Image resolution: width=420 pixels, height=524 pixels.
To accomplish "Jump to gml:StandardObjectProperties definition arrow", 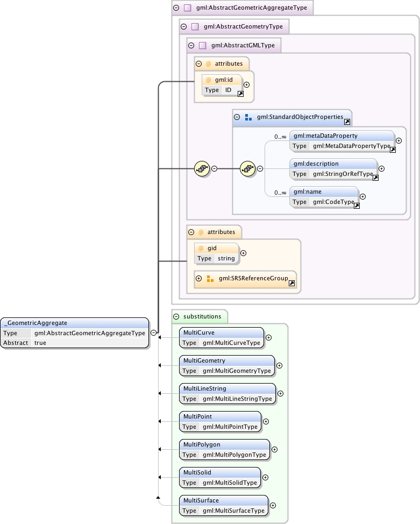I will (x=347, y=122).
